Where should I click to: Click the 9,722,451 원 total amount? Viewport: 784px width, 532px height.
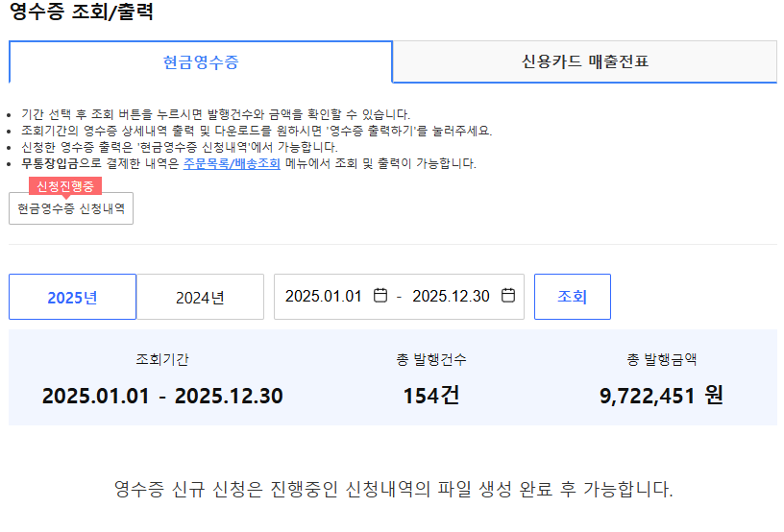661,395
